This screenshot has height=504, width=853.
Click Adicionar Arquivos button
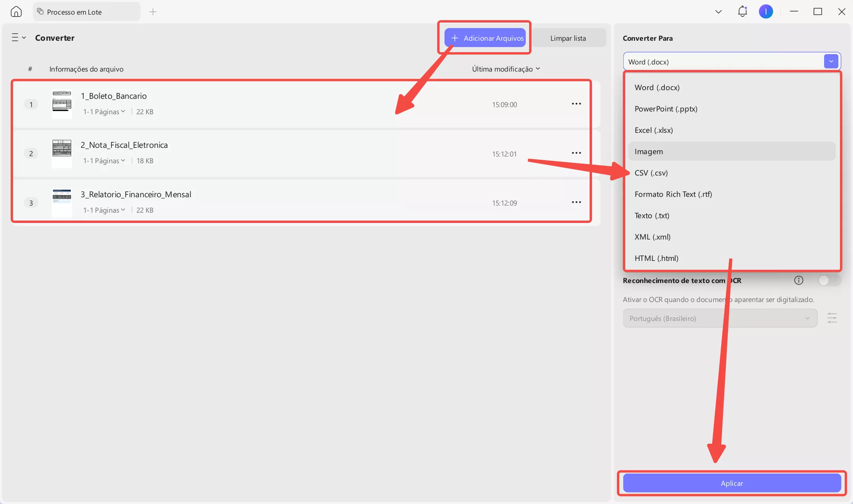click(x=485, y=38)
